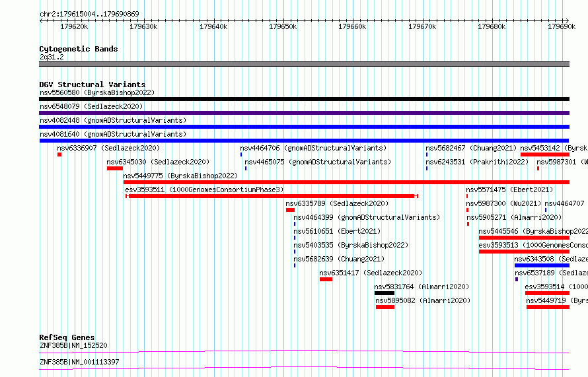The width and height of the screenshot is (588, 377).
Task: Open nsv4464399 (gnomADStructuralVariants) label
Action: (x=367, y=217)
